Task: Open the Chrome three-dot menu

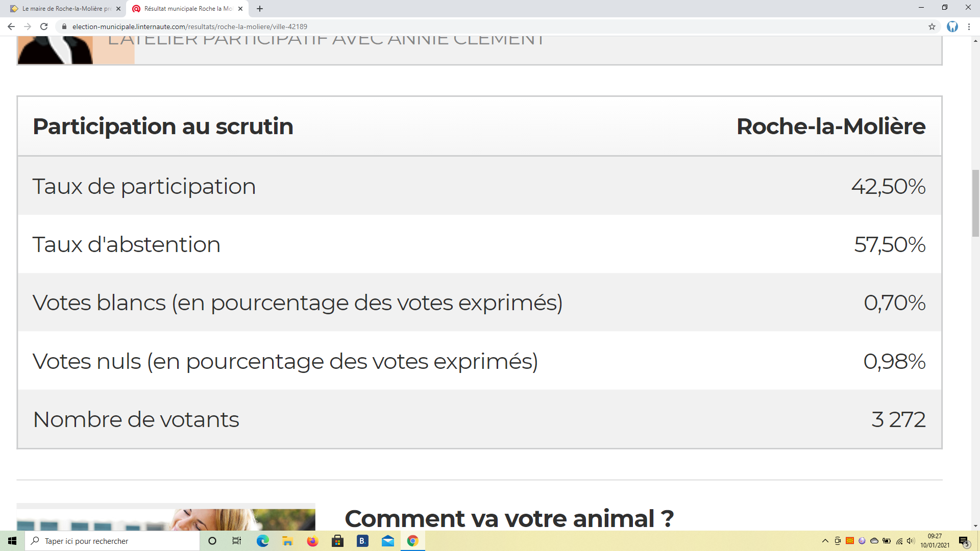Action: (969, 27)
